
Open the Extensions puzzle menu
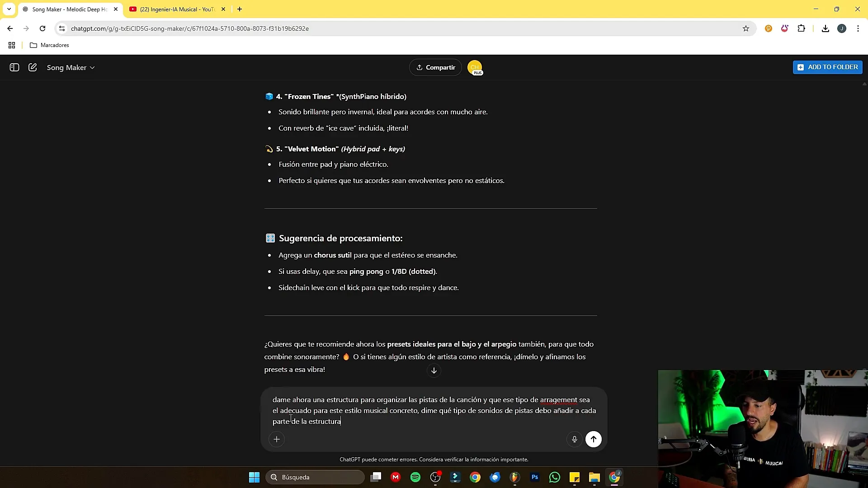(x=801, y=28)
